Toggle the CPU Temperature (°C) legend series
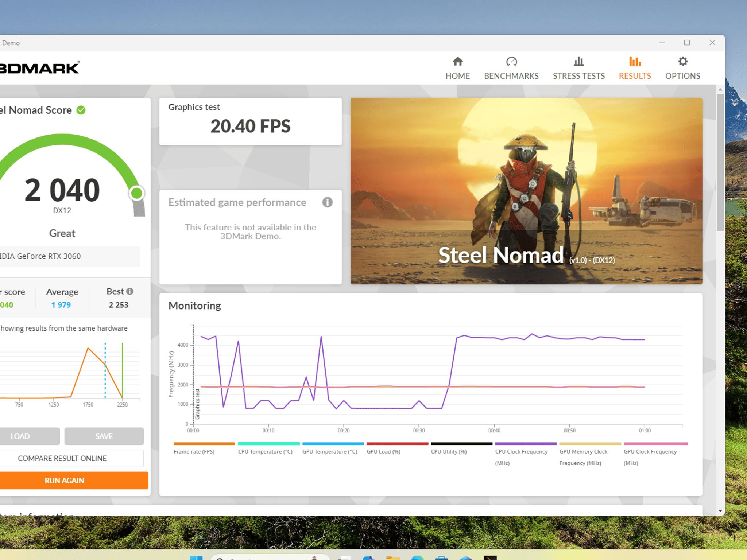Screen dimensions: 747x560 268,448
